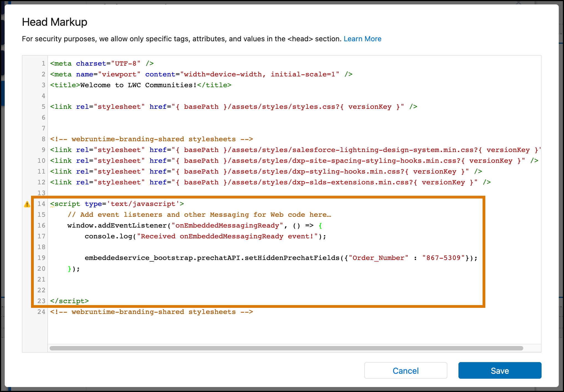Click the meta charset declaration on line 1
The width and height of the screenshot is (564, 392).
pos(100,63)
